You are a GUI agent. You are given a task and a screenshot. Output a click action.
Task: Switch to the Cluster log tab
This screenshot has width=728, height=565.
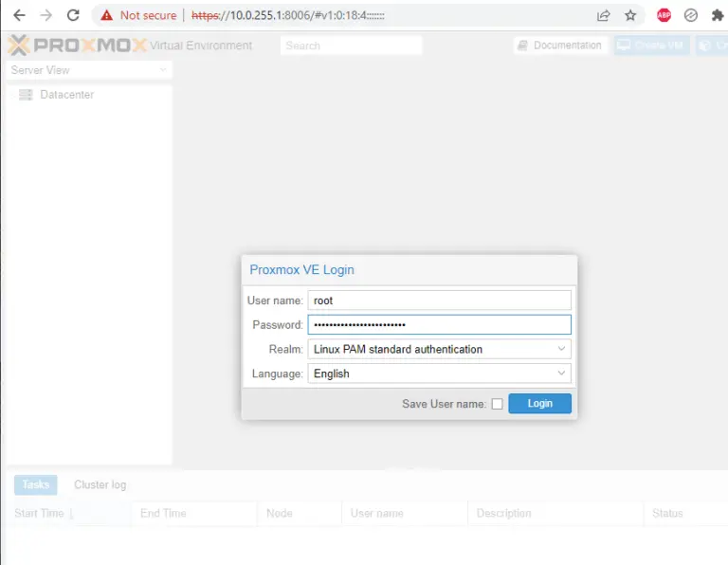(x=100, y=484)
